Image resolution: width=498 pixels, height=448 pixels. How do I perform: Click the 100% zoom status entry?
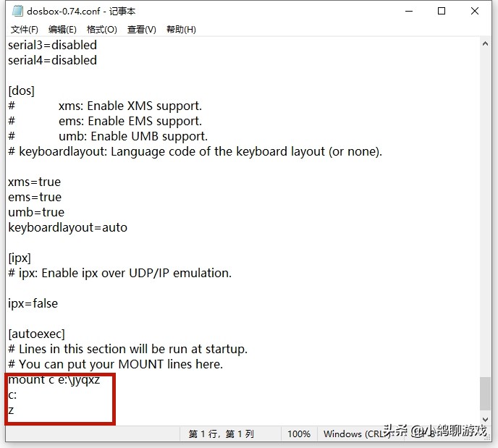(299, 434)
